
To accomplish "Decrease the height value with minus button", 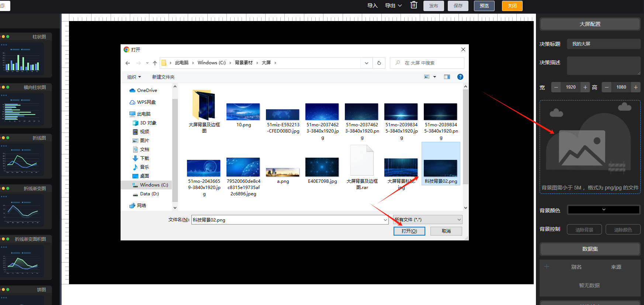I will (606, 87).
